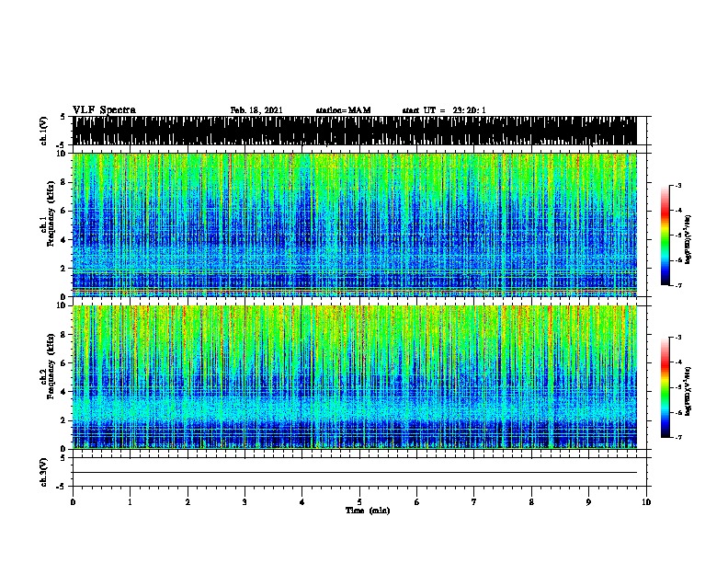Viewport: 728px width, 563px height.
Task: Click time-axis tick label "7"
Action: click(474, 501)
